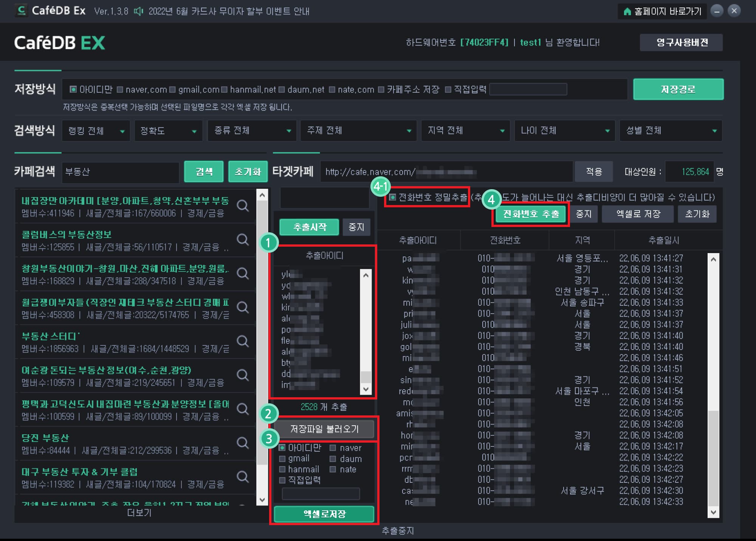Click 중지 next to 전화번호 추출
This screenshot has width=756, height=541.
coord(584,214)
